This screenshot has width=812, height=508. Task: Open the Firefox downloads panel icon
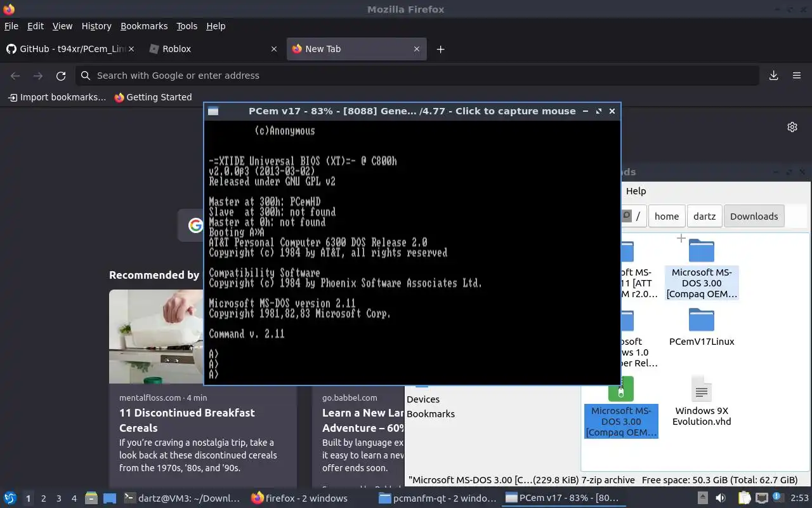pos(773,76)
